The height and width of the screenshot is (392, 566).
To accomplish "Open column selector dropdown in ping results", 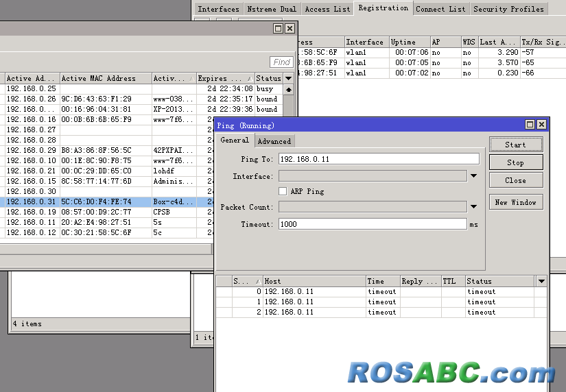I will click(x=541, y=281).
